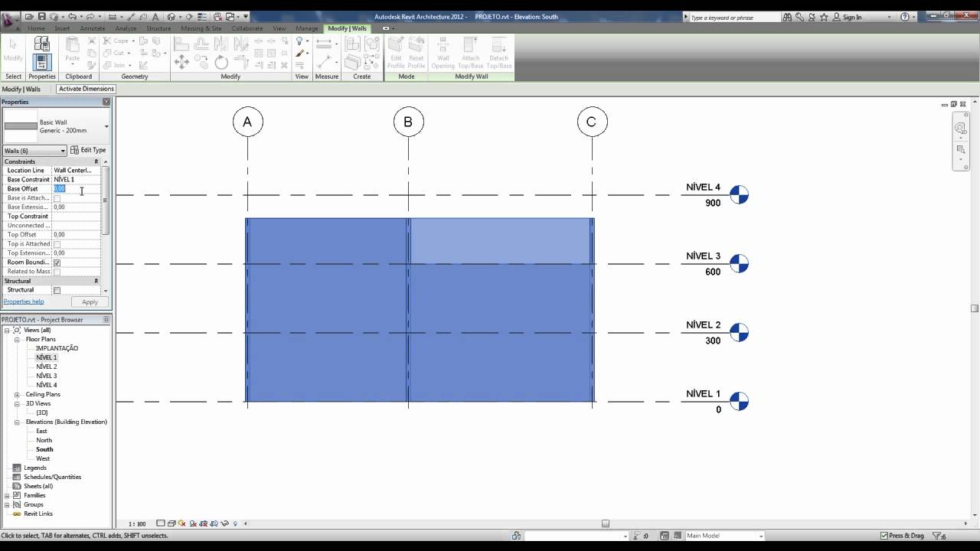
Task: Click the Base Offset value field
Action: [77, 188]
